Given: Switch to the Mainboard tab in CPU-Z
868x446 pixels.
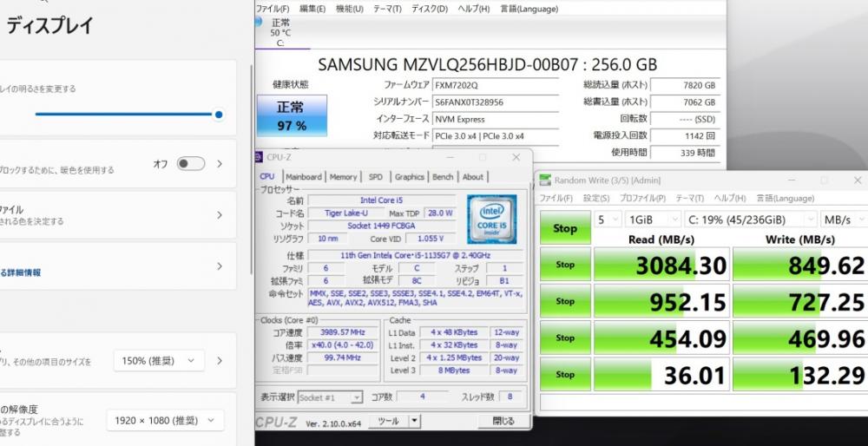Looking at the screenshot, I should click(x=303, y=177).
